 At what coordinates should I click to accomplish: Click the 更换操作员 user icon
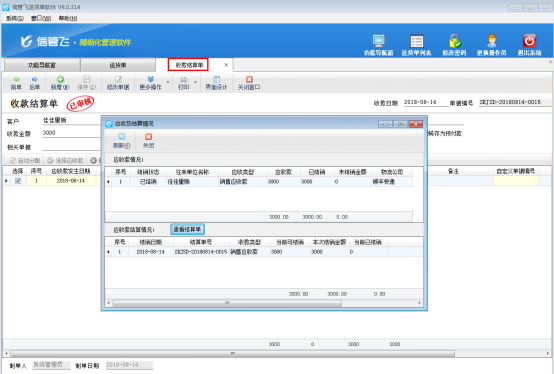[491, 41]
